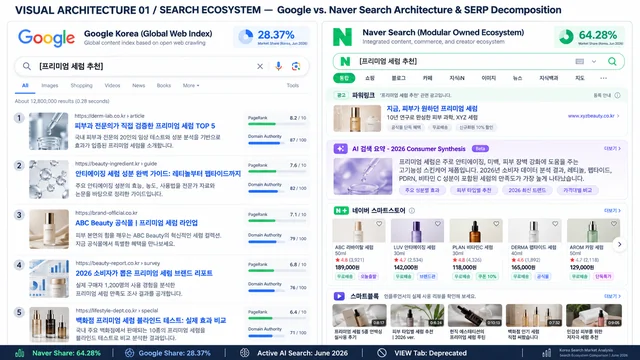Screen dimensions: 640x360
Task: Toggle heart on AROM serum card
Action: (613, 224)
